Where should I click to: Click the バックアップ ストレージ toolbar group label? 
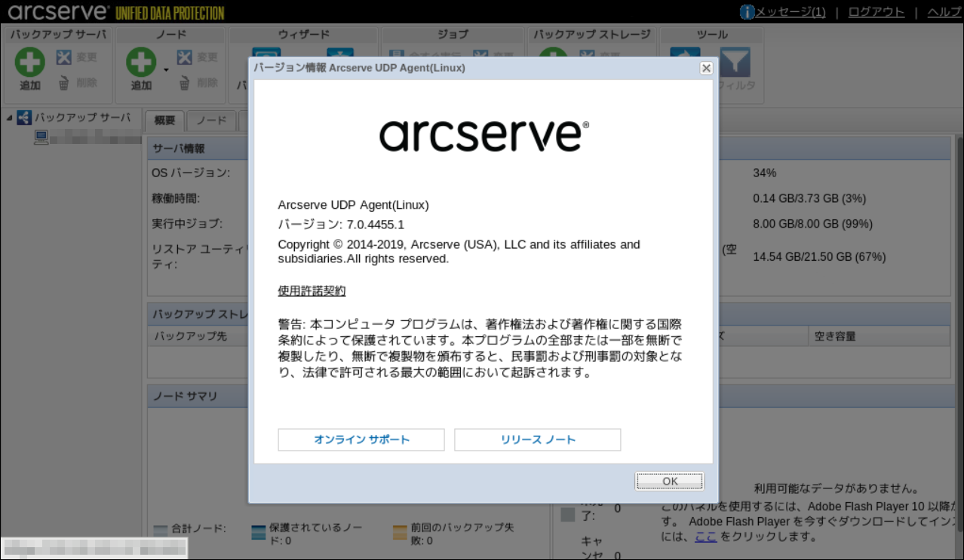point(592,35)
